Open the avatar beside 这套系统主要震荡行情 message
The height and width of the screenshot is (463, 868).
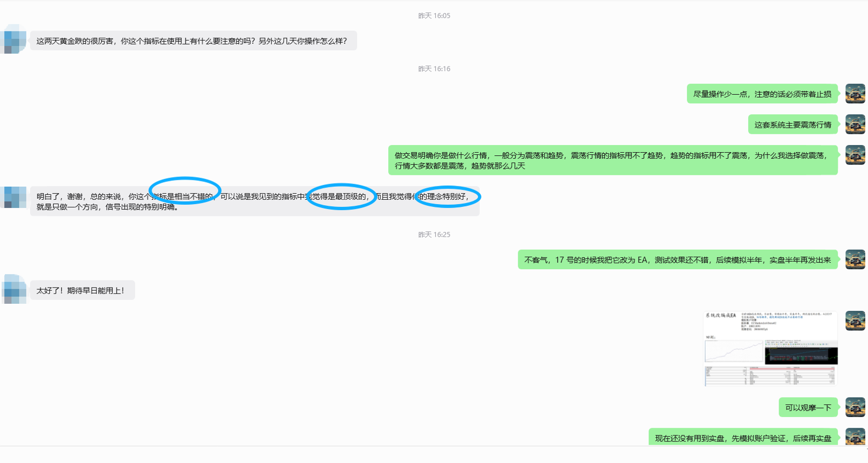tap(855, 124)
